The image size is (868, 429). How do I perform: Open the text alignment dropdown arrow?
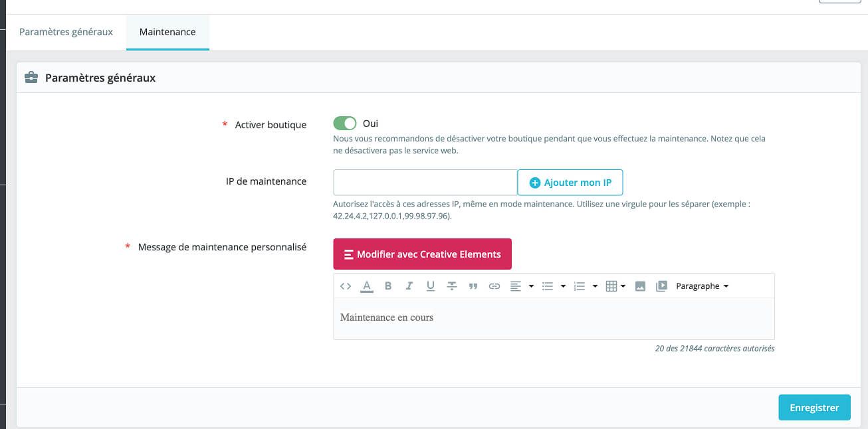tap(531, 286)
